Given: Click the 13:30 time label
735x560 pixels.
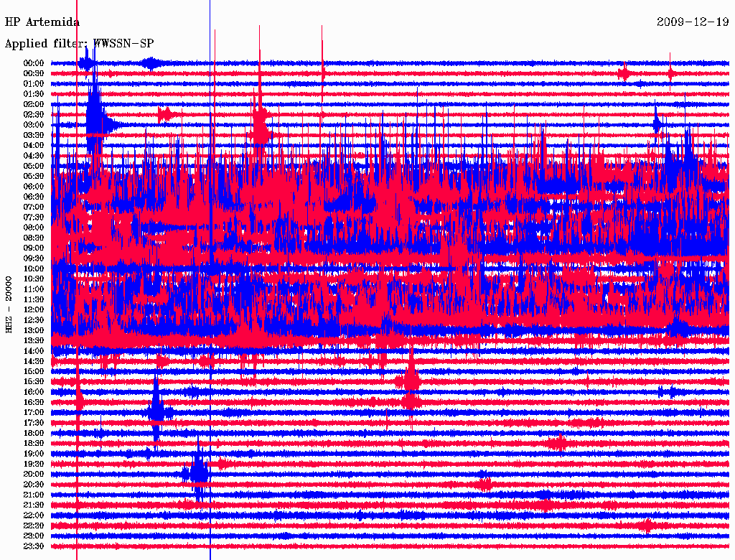Looking at the screenshot, I should 34,340.
